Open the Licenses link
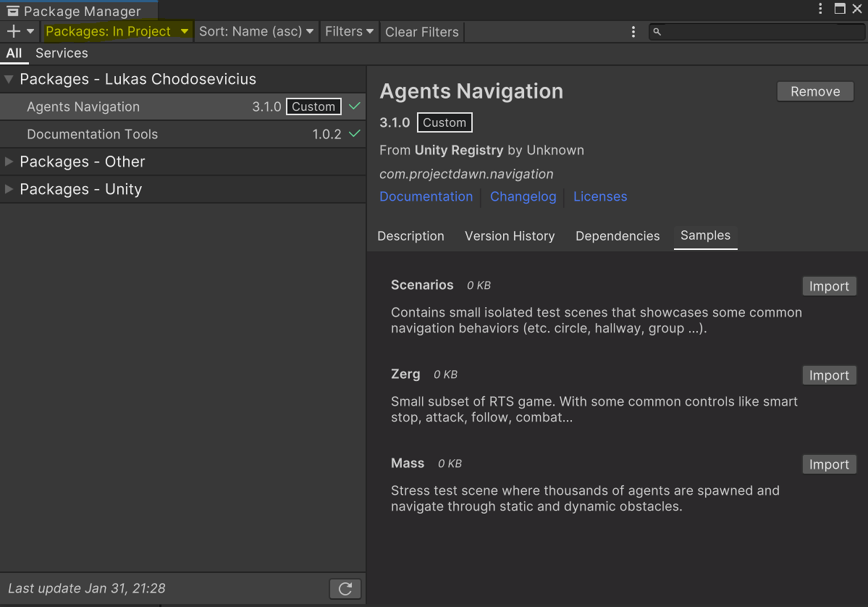This screenshot has width=868, height=607. (600, 196)
